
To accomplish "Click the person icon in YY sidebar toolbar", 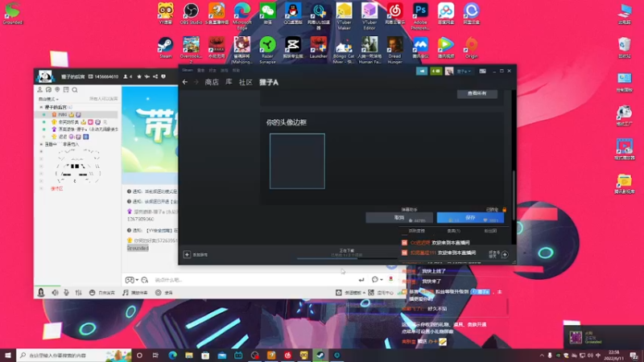I will (x=39, y=89).
